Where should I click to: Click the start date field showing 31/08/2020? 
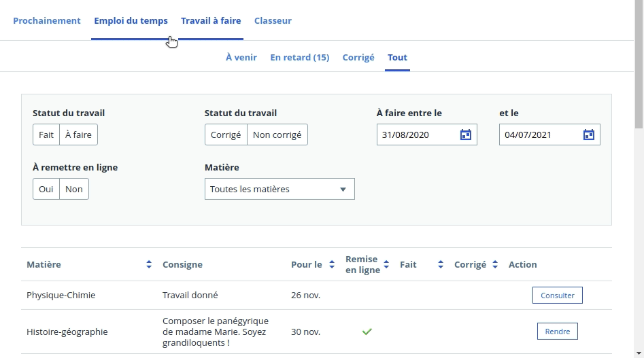427,135
